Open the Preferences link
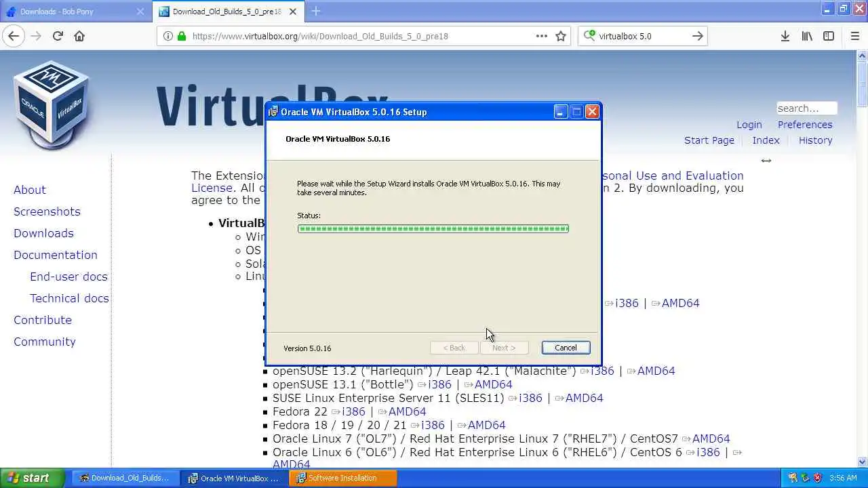Viewport: 868px width, 488px height. (x=805, y=125)
